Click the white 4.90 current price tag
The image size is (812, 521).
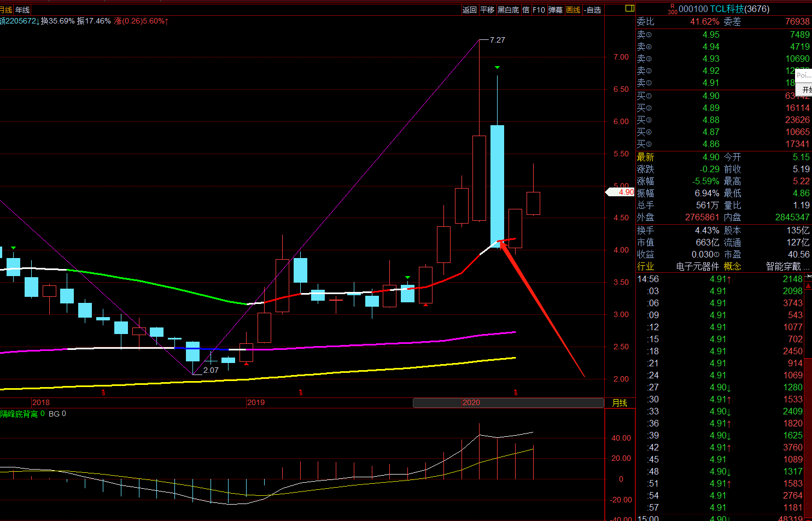pos(620,192)
